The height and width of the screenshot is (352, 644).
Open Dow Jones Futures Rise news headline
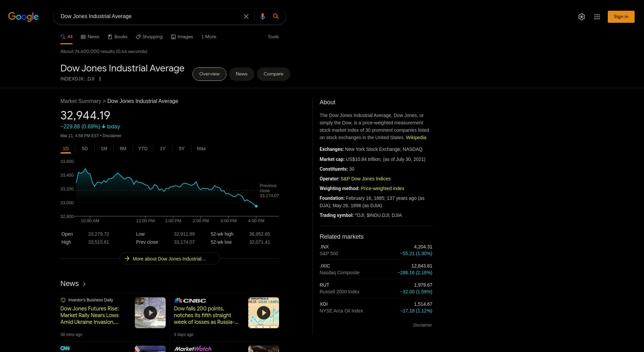pos(90,315)
